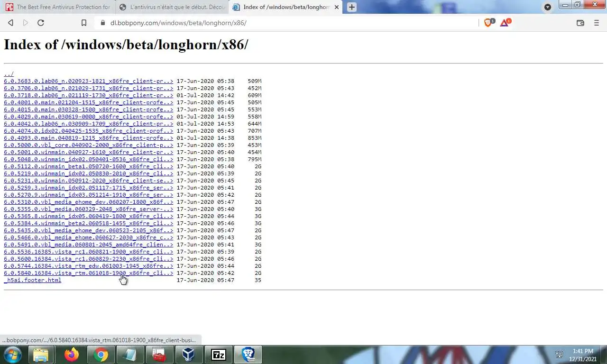Image resolution: width=607 pixels, height=364 pixels.
Task: Open 6.0.5365.8.winmain_idx05.060419 link
Action: pyautogui.click(x=89, y=216)
